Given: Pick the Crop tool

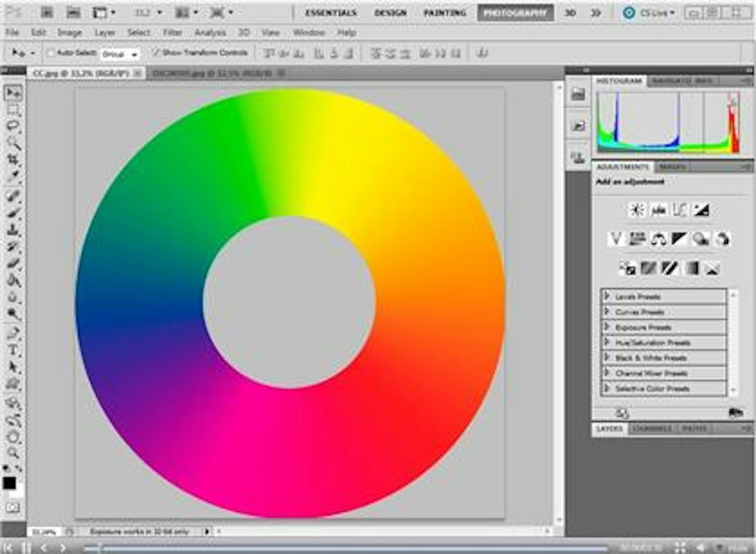Looking at the screenshot, I should click(14, 160).
